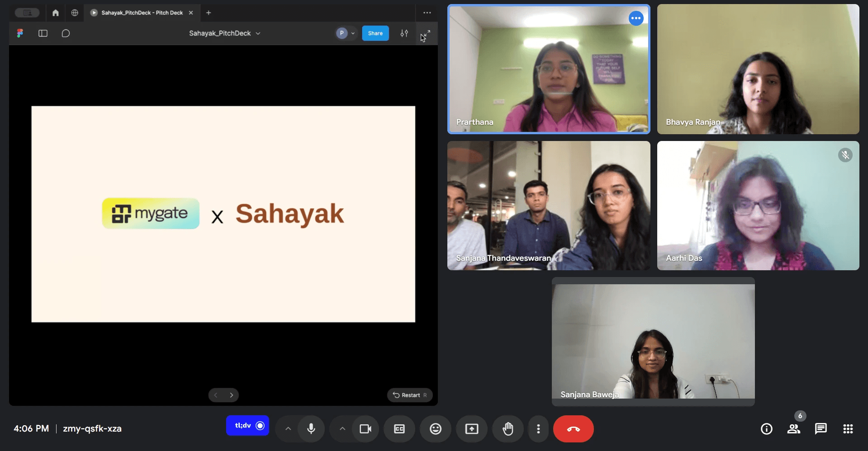Click the mygate x Sahayak slide
868x451 pixels.
coord(223,214)
